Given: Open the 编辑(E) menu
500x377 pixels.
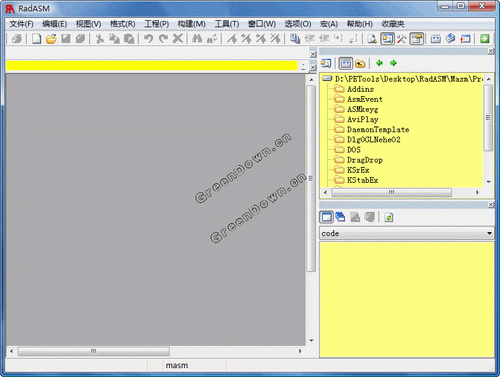Looking at the screenshot, I should (55, 24).
